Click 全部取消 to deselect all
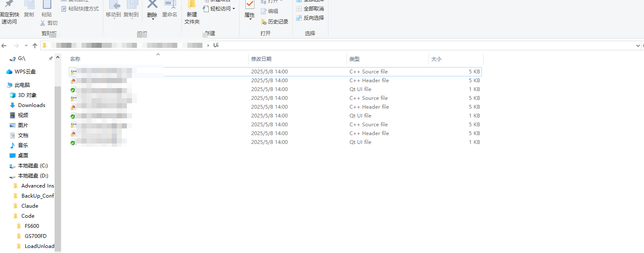This screenshot has height=253, width=644. click(x=310, y=8)
